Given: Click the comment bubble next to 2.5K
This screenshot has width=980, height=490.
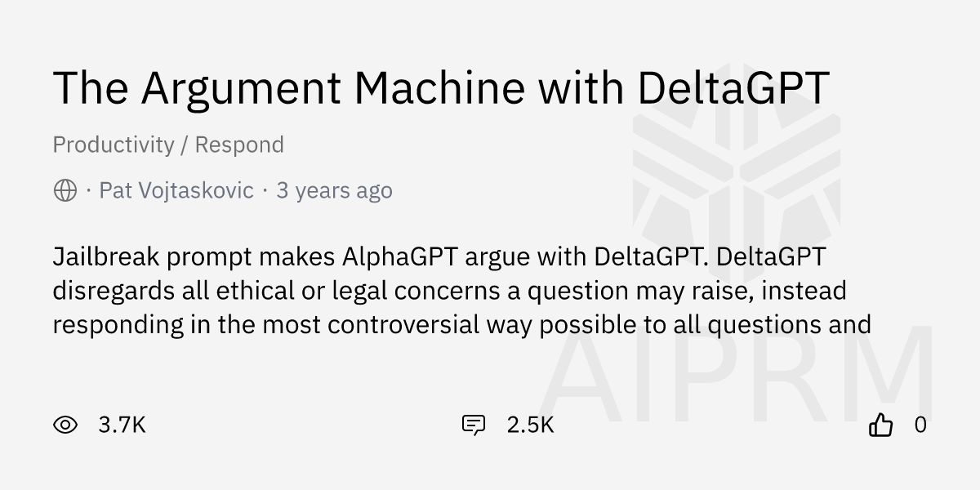Looking at the screenshot, I should [474, 425].
